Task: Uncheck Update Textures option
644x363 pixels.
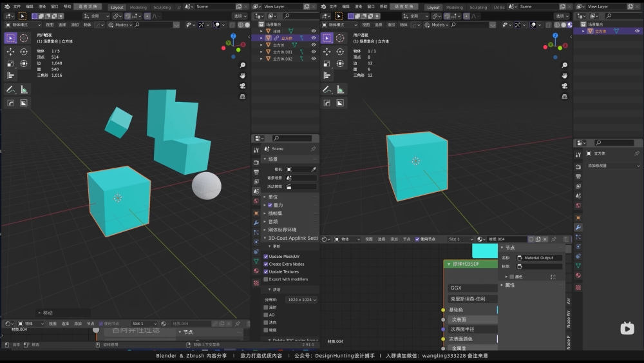Action: tap(266, 271)
